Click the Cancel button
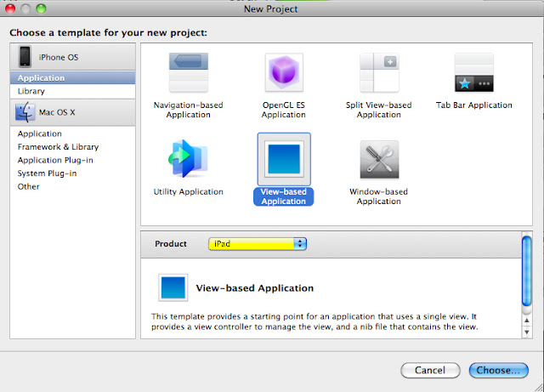544x392 pixels. (x=430, y=370)
